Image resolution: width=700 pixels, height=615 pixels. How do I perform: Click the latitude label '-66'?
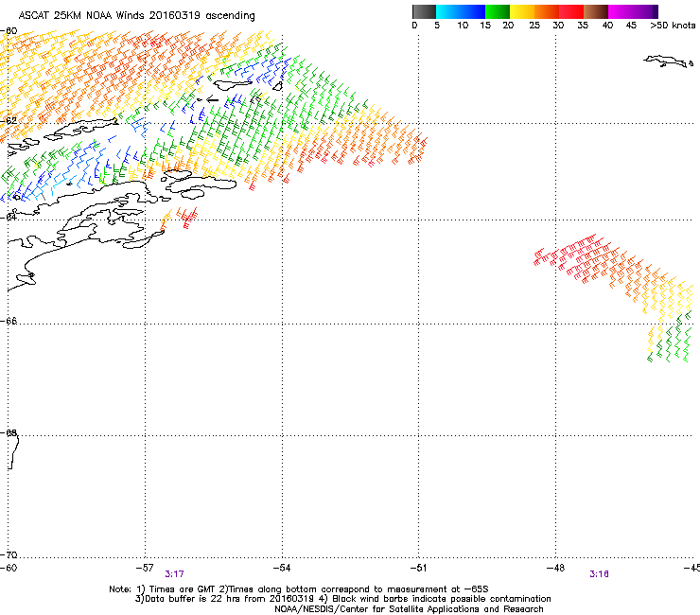click(x=9, y=321)
